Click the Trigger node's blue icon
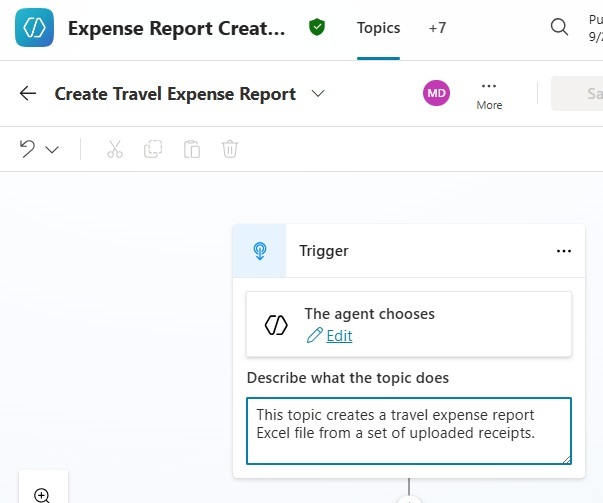 (x=259, y=251)
